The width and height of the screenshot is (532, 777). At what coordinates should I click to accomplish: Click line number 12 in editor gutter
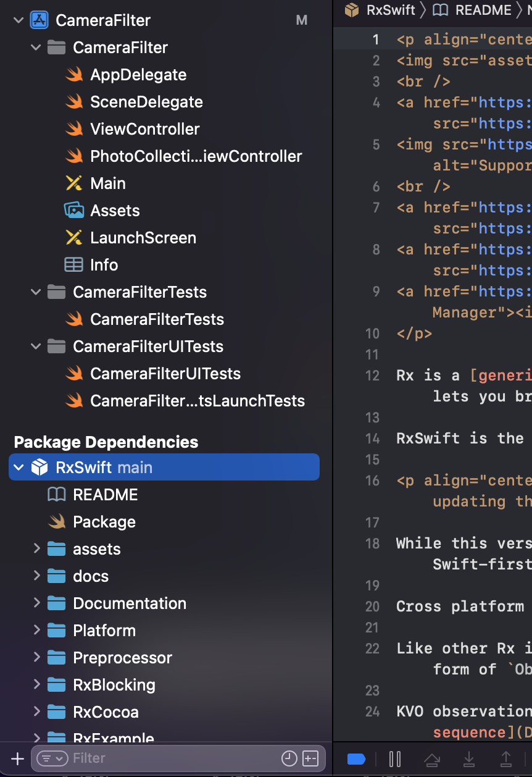click(x=372, y=376)
